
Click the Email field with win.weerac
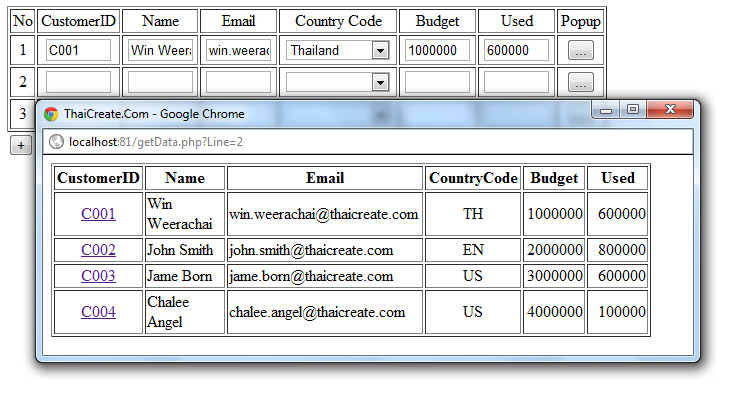[x=238, y=50]
